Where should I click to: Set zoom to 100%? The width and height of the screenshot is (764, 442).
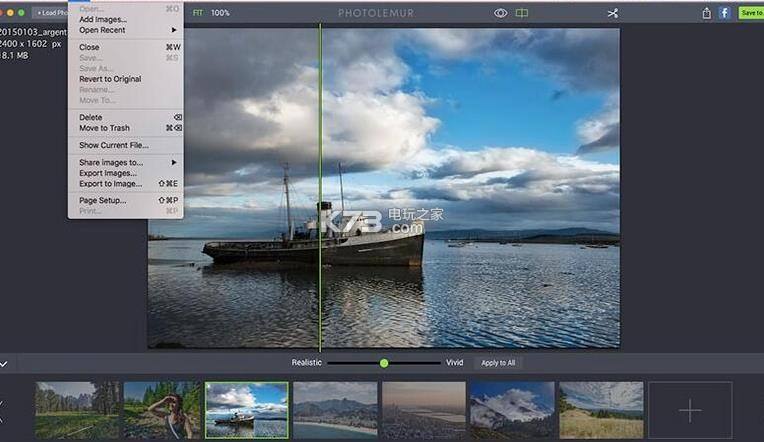pos(220,13)
